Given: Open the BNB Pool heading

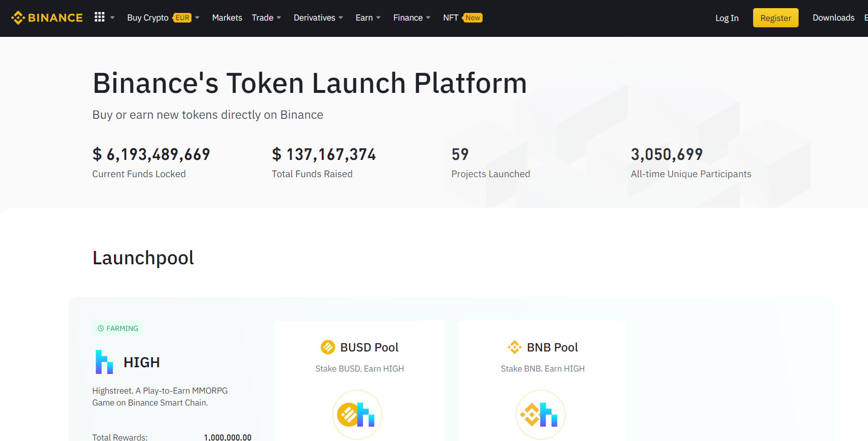Looking at the screenshot, I should tap(552, 348).
